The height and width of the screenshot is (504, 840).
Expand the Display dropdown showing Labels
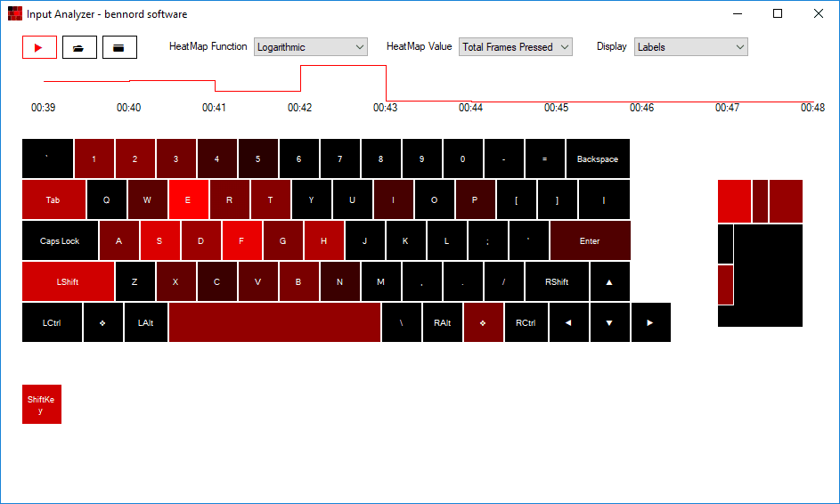pos(690,46)
